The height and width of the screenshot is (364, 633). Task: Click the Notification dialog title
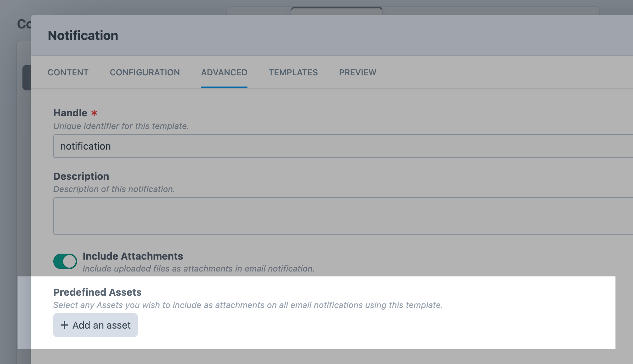pos(83,35)
